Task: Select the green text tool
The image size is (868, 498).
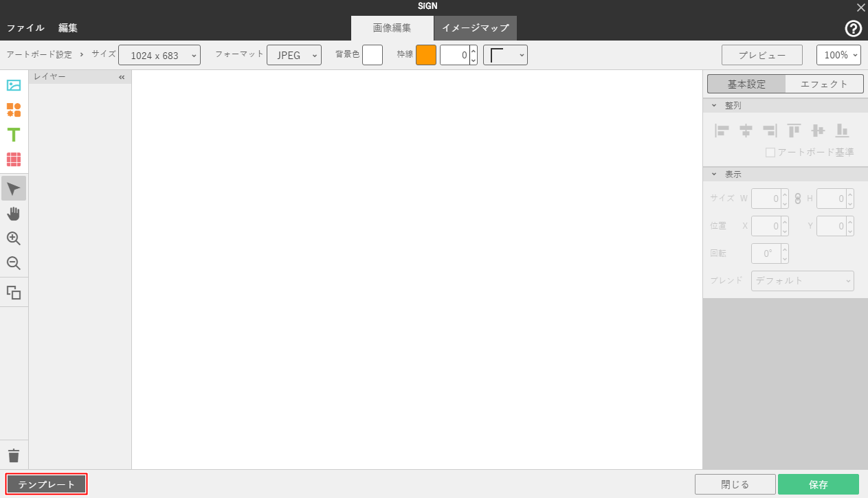Action: [x=14, y=135]
